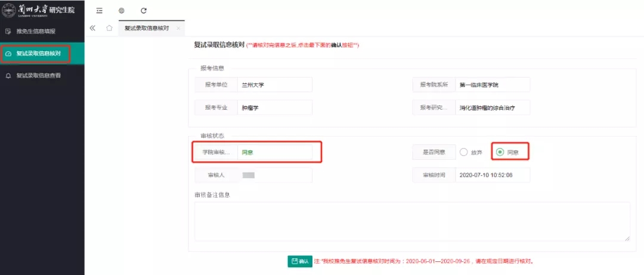Open 复试录取信息查看 in the sidebar
The width and height of the screenshot is (644, 275).
(x=38, y=76)
